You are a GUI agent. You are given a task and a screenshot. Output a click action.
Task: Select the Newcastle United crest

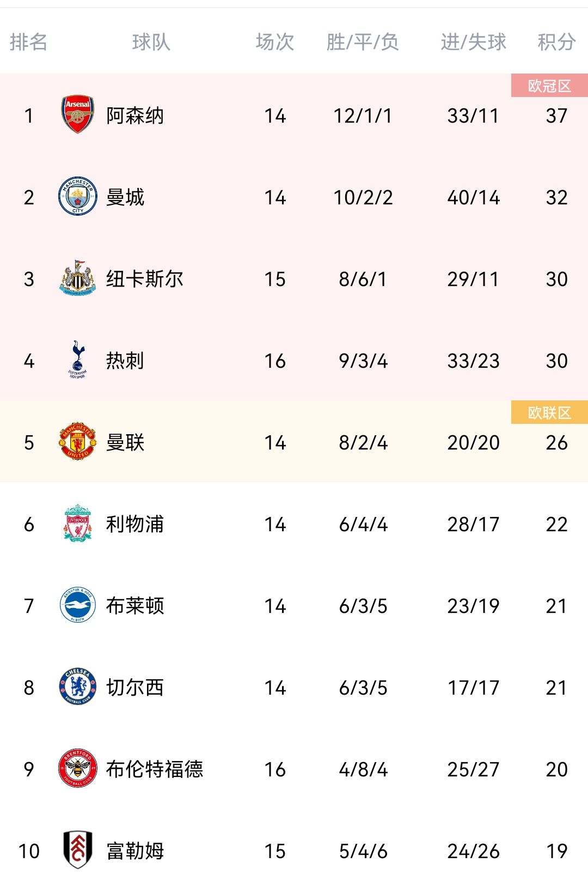78,278
